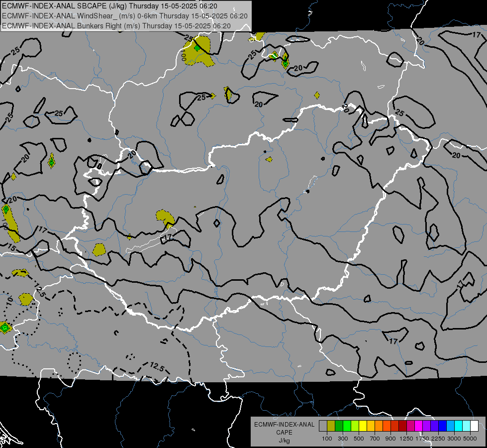Select the gray swatch below 100 in legend
The height and width of the screenshot is (448, 487).
click(323, 426)
